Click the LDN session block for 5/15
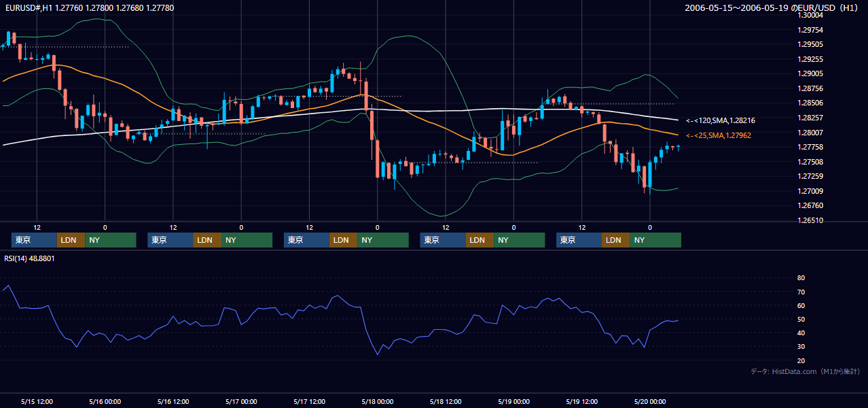 71,240
